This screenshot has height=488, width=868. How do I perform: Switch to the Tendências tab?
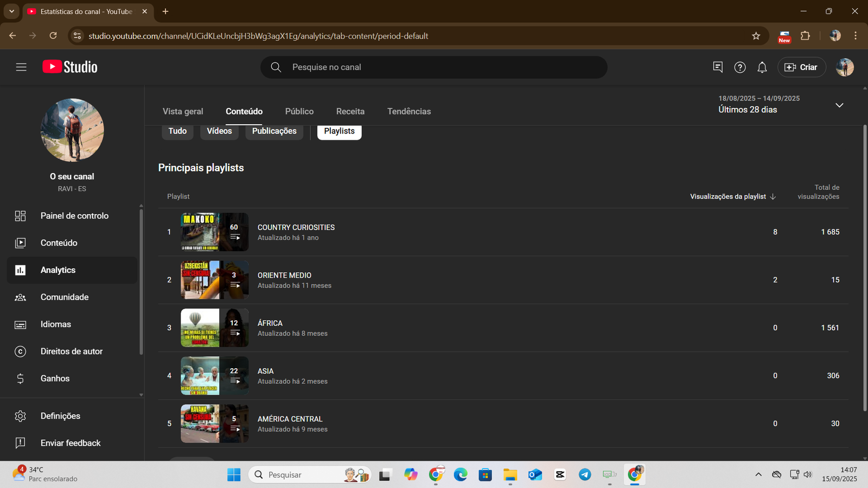tap(409, 111)
